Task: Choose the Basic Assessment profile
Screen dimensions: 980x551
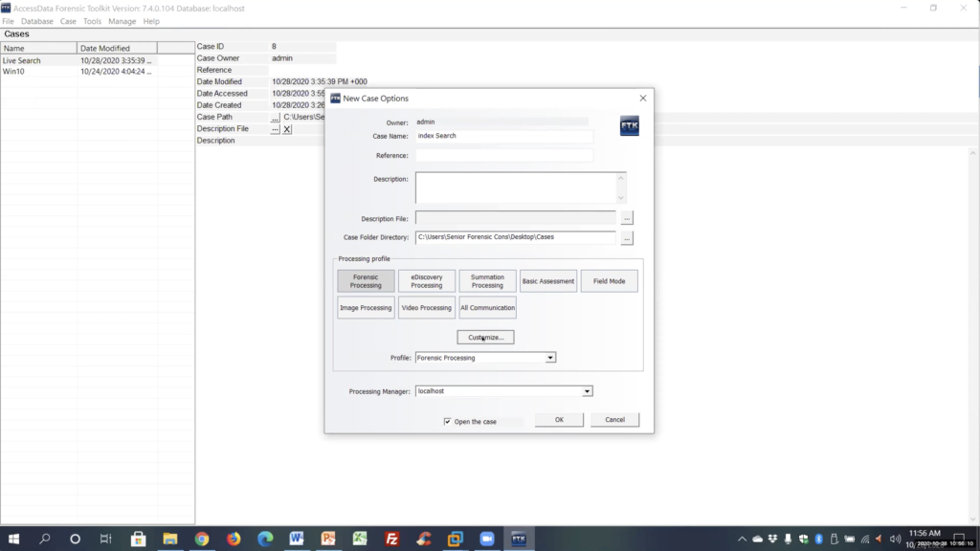Action: coord(548,281)
